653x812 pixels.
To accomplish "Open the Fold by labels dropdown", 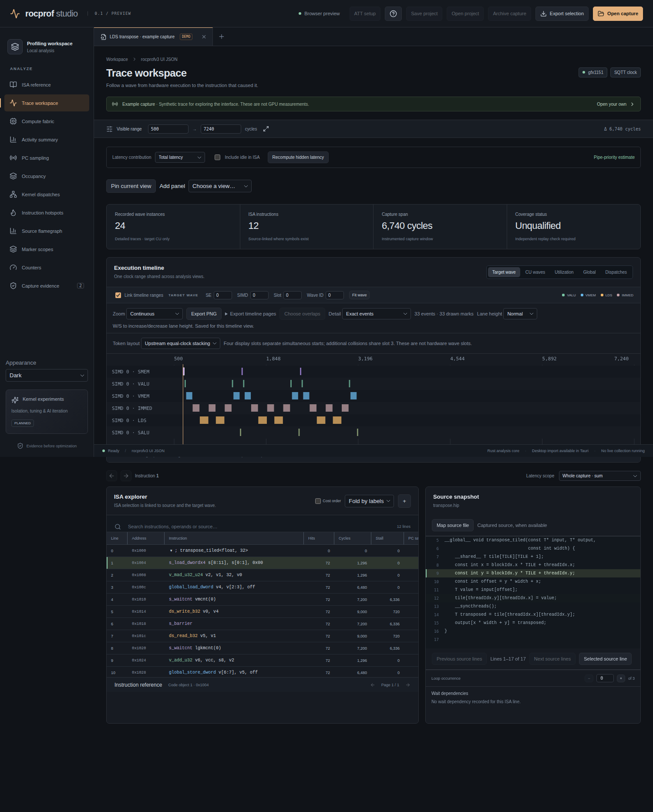I will [x=369, y=501].
